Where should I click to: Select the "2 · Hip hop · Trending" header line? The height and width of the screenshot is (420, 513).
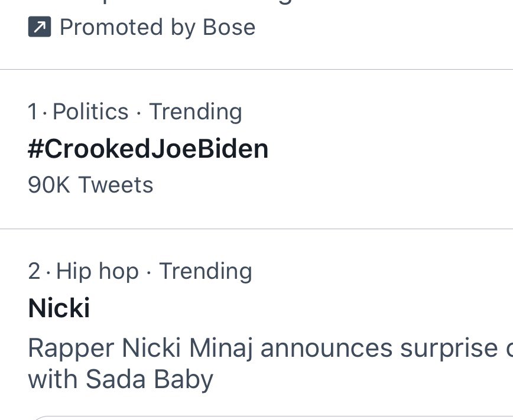(140, 271)
